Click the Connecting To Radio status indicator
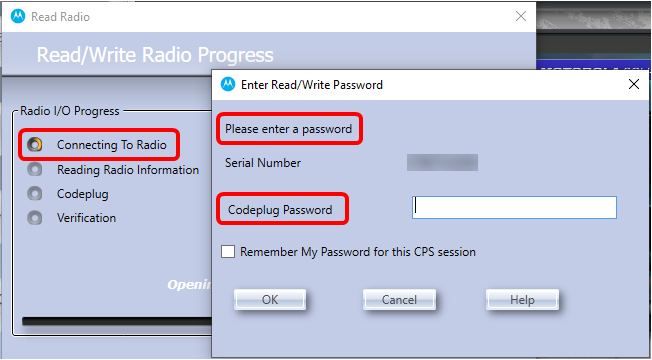652x360 pixels. click(35, 145)
